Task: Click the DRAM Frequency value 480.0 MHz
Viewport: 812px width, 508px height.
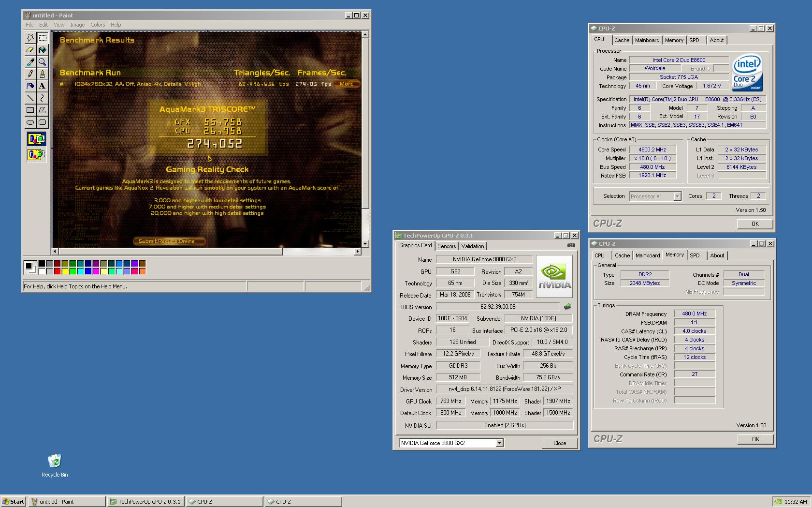Action: tap(694, 314)
